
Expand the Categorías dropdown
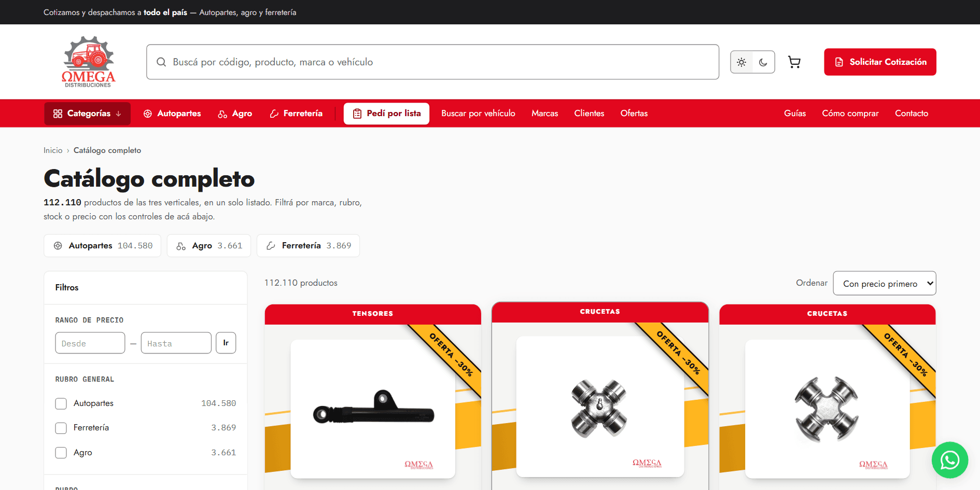click(87, 113)
